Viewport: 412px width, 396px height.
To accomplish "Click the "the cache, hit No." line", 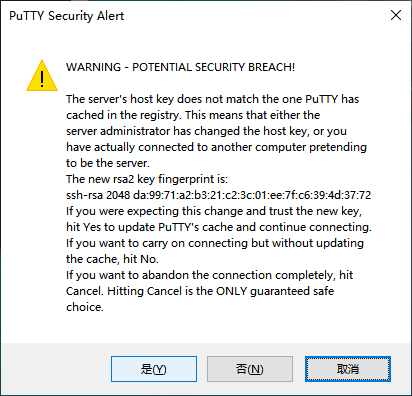I will (112, 259).
